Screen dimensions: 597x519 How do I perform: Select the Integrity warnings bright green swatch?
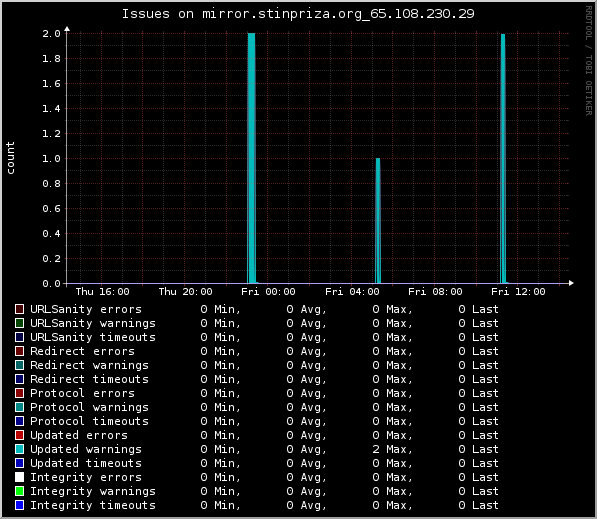(x=19, y=491)
